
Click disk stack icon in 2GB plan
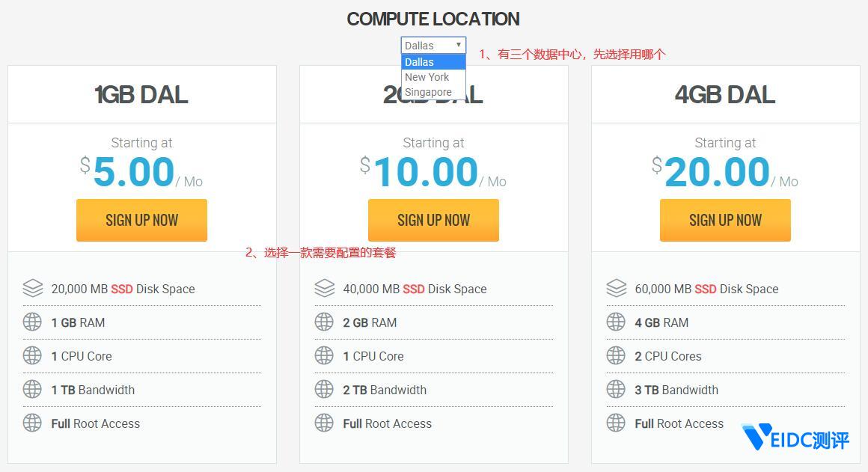click(x=324, y=288)
